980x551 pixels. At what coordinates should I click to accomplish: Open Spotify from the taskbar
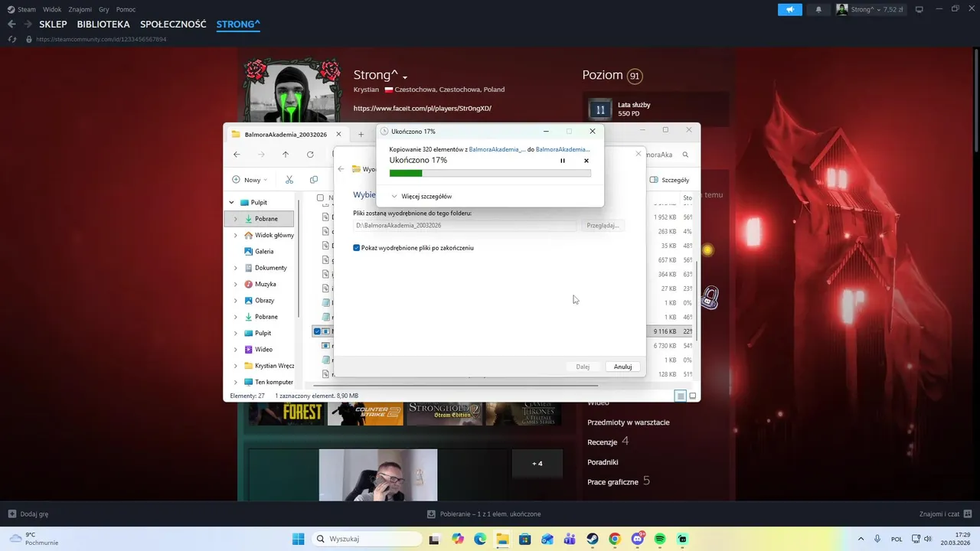pos(660,539)
